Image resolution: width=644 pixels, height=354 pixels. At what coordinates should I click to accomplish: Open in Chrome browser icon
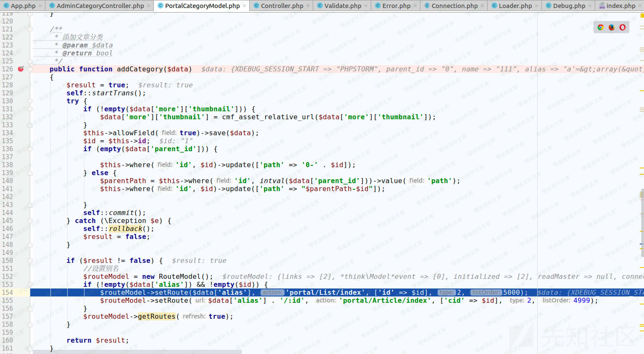[600, 27]
